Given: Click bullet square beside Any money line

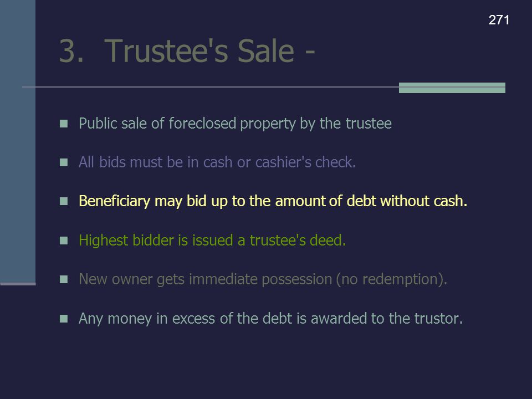Looking at the screenshot, I should tap(64, 319).
